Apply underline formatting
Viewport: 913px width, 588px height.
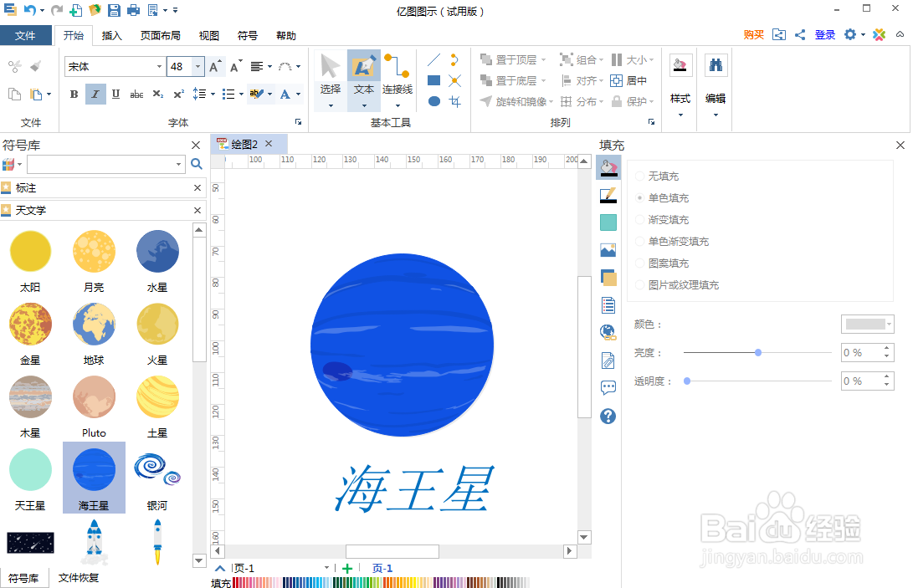pos(115,95)
